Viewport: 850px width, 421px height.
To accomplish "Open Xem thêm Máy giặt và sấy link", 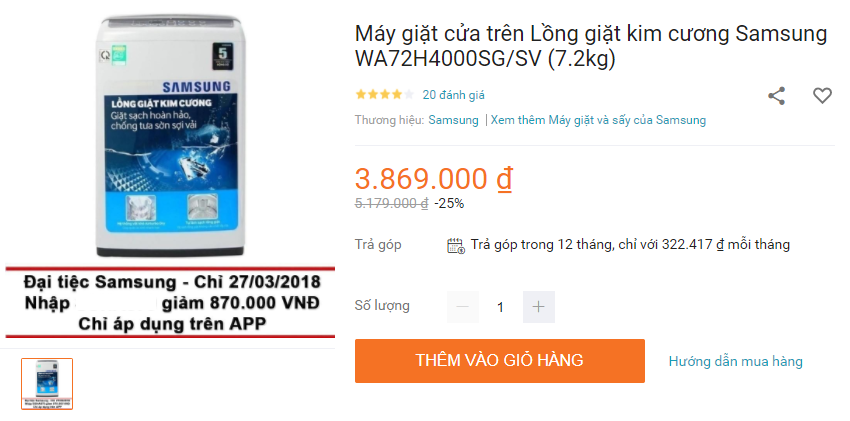I will click(598, 120).
